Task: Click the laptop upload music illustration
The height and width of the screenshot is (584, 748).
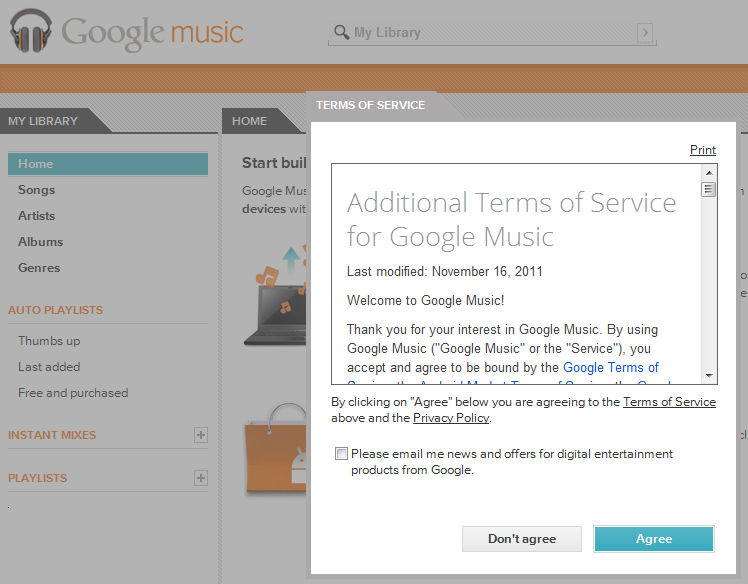Action: tap(275, 295)
